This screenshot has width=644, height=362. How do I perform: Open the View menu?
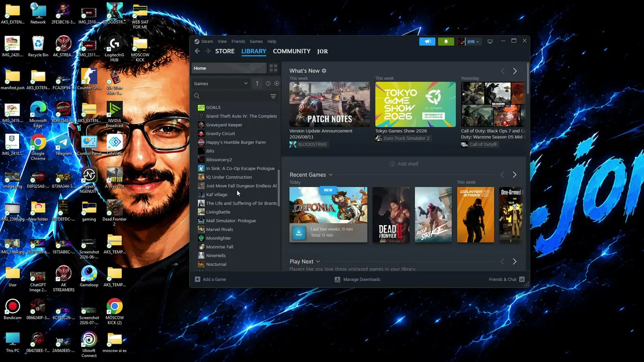tap(222, 42)
